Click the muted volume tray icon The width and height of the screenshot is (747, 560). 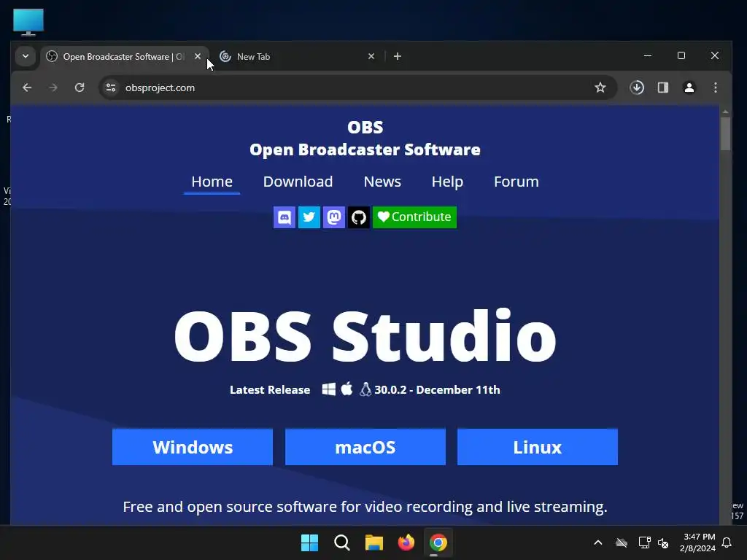(663, 542)
